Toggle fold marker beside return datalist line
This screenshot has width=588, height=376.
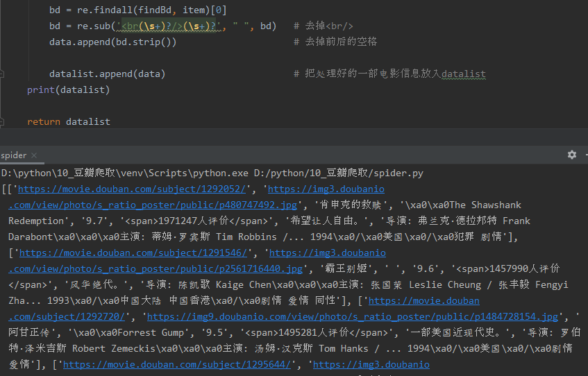click(3, 121)
